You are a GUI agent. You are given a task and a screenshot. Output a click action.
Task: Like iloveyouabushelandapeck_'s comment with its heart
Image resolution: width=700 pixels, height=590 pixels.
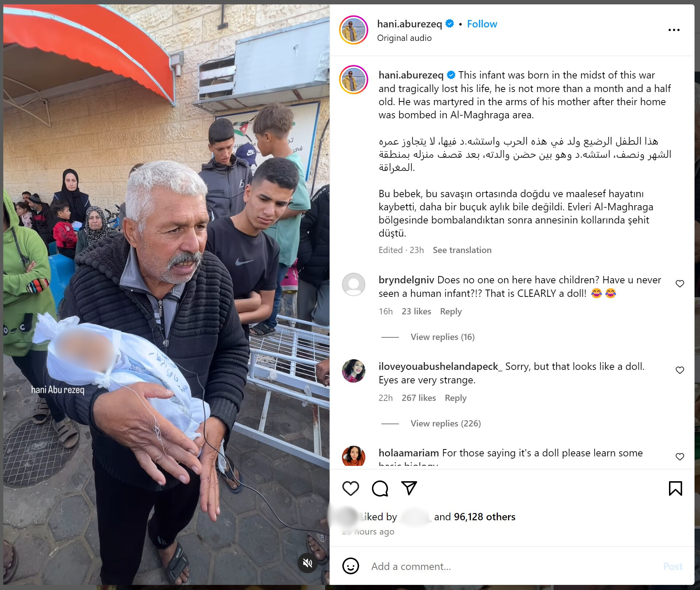[x=680, y=370]
